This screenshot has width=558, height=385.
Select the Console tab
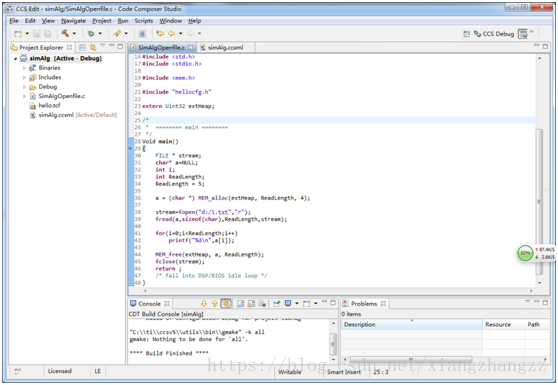pos(149,304)
